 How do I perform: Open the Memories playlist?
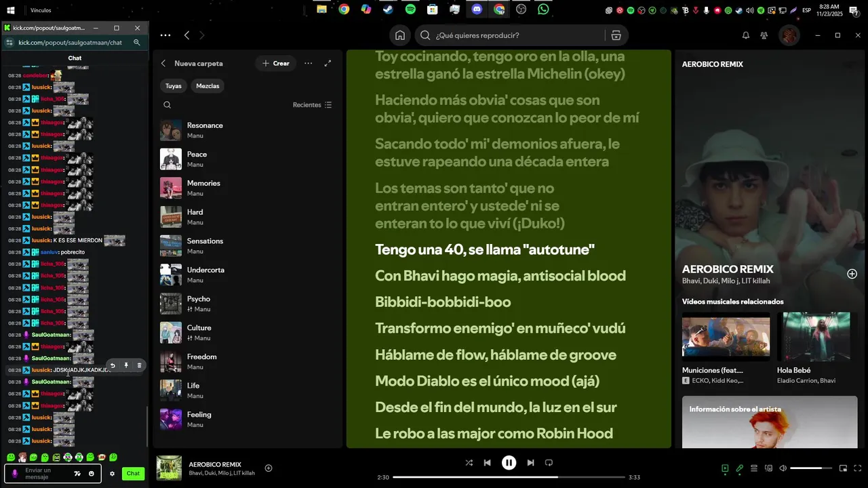tap(248, 188)
